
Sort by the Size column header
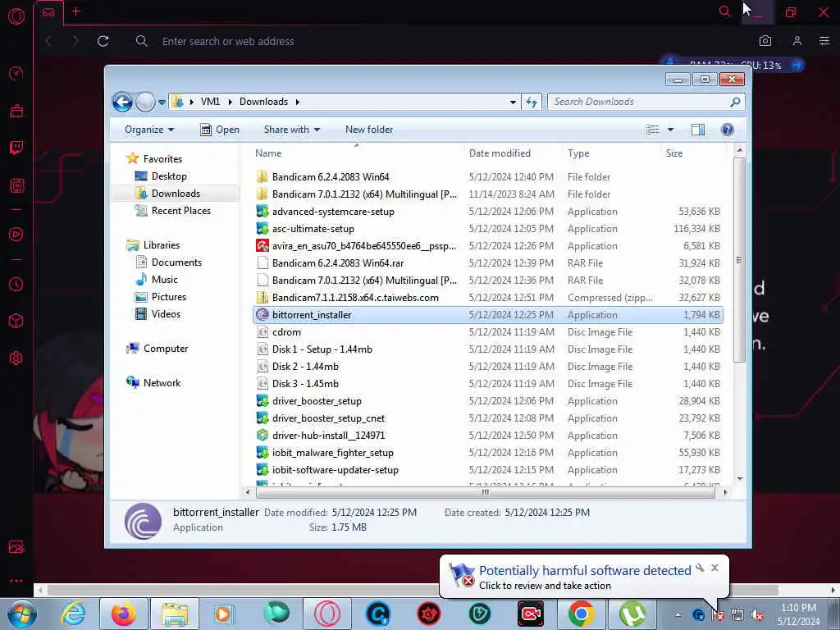[x=674, y=153]
